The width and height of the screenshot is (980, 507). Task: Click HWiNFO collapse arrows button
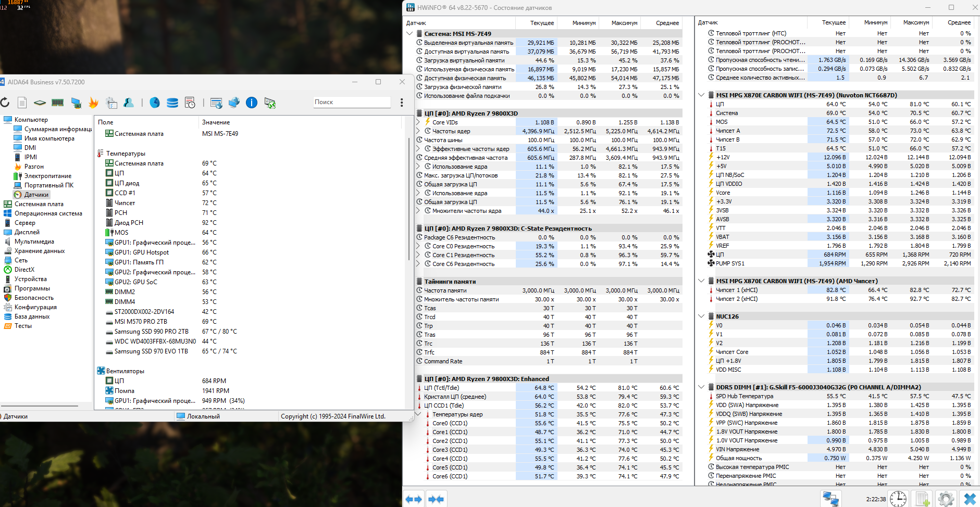point(436,499)
